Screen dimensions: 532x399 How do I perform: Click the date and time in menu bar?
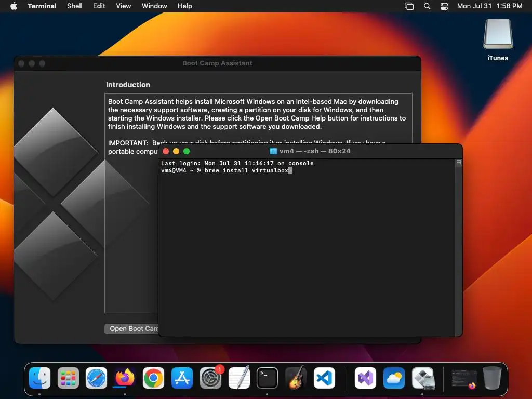489,6
